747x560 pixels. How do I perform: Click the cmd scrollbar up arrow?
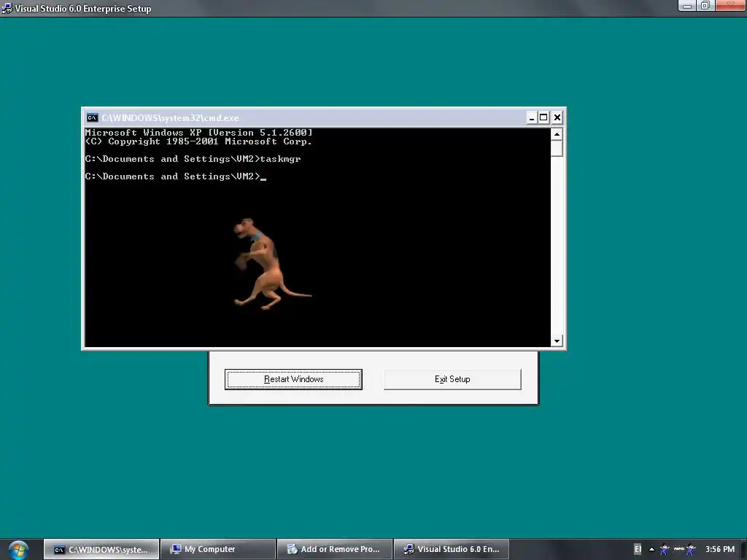(x=557, y=134)
